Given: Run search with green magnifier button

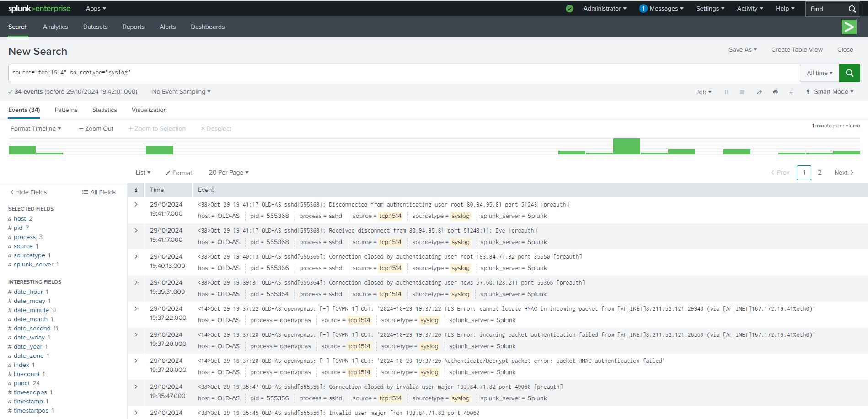Looking at the screenshot, I should tap(849, 73).
